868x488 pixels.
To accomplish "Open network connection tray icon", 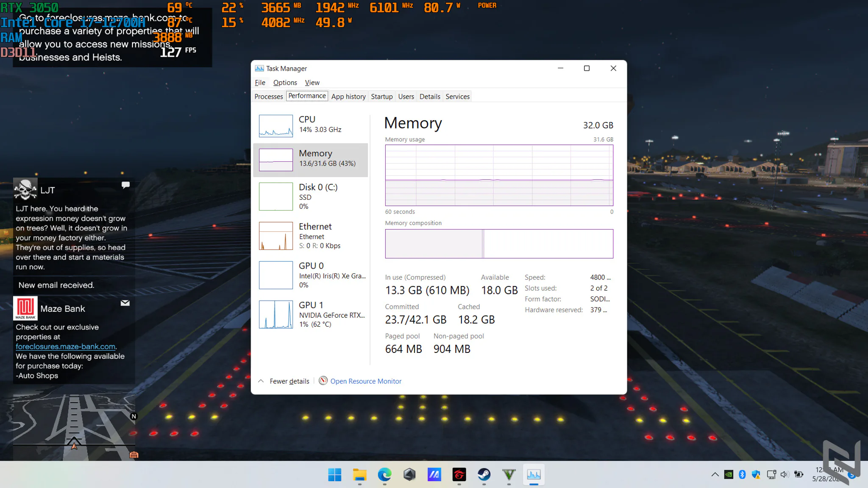I will pyautogui.click(x=771, y=474).
